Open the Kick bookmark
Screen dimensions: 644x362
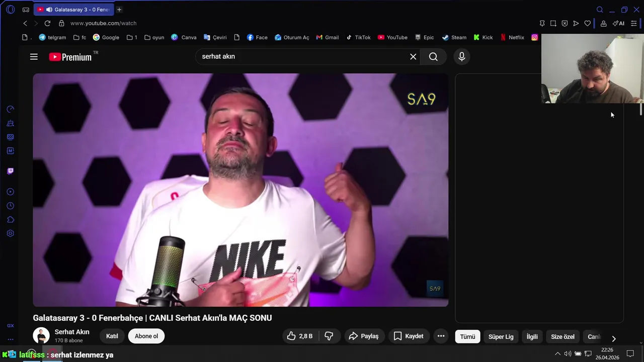point(483,37)
